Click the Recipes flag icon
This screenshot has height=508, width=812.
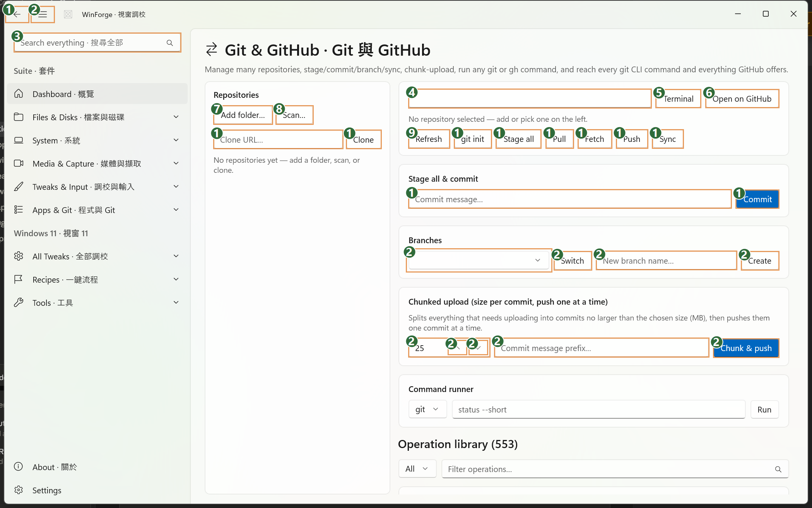click(19, 279)
